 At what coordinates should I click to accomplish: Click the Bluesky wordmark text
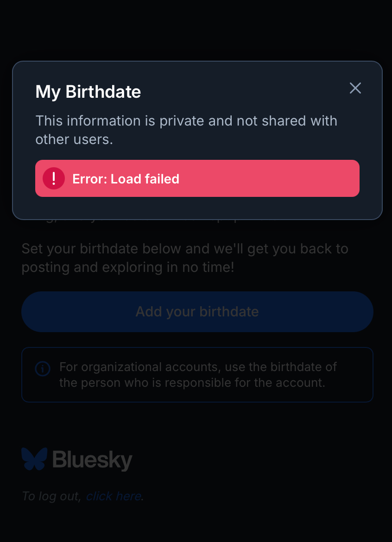point(92,460)
